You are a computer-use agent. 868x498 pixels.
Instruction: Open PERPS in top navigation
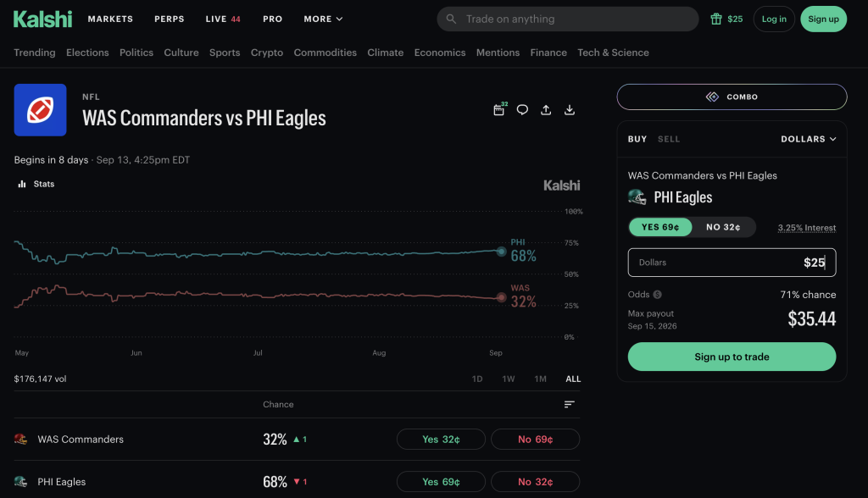[170, 19]
